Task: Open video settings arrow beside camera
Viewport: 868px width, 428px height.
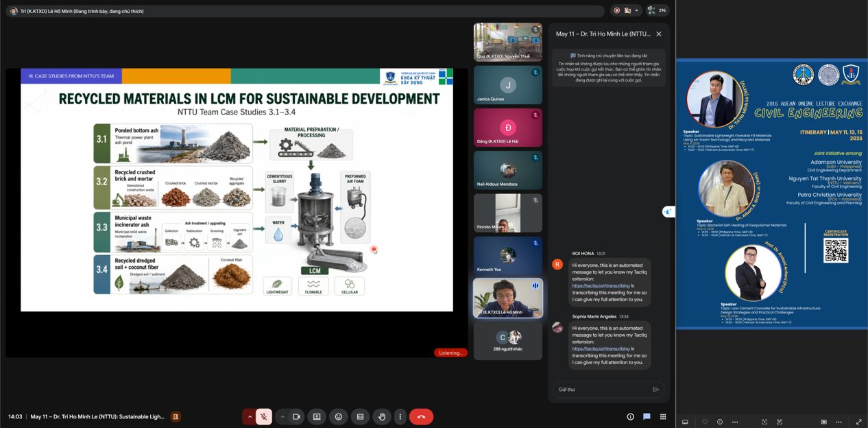Action: tap(282, 416)
